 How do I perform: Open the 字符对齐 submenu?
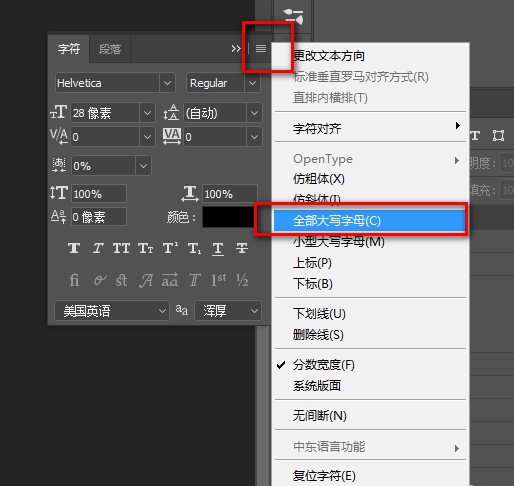[369, 128]
